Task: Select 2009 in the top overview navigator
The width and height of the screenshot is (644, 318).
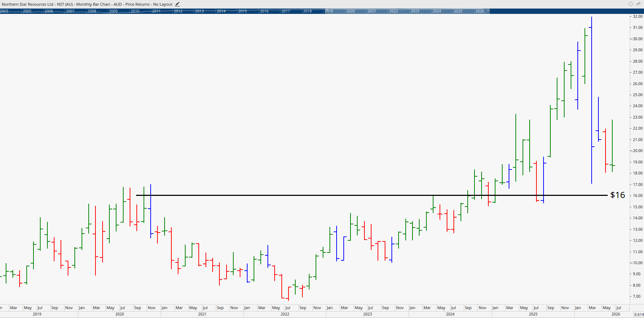Action: [x=113, y=11]
